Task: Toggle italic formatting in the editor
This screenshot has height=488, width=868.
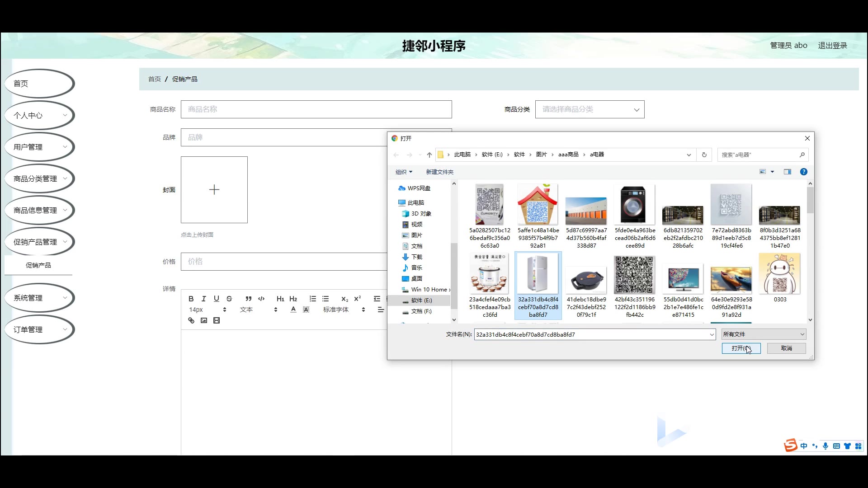Action: (x=203, y=299)
